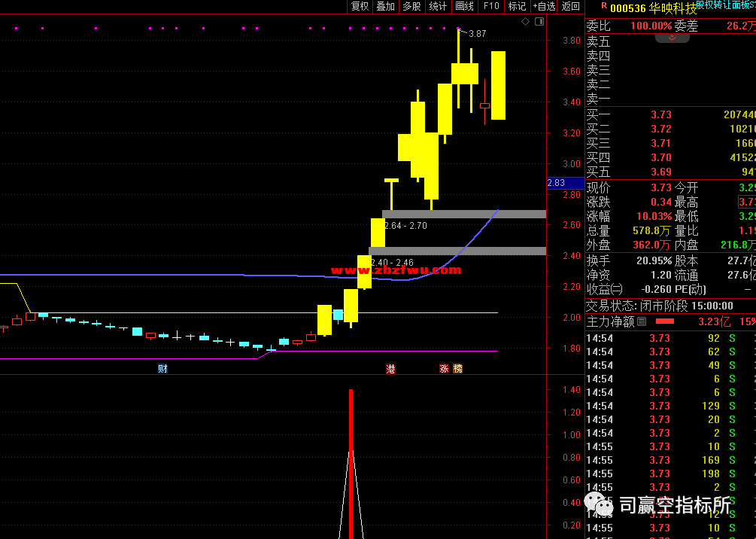Select the 卖四 order row
The image size is (756, 539).
point(671,56)
